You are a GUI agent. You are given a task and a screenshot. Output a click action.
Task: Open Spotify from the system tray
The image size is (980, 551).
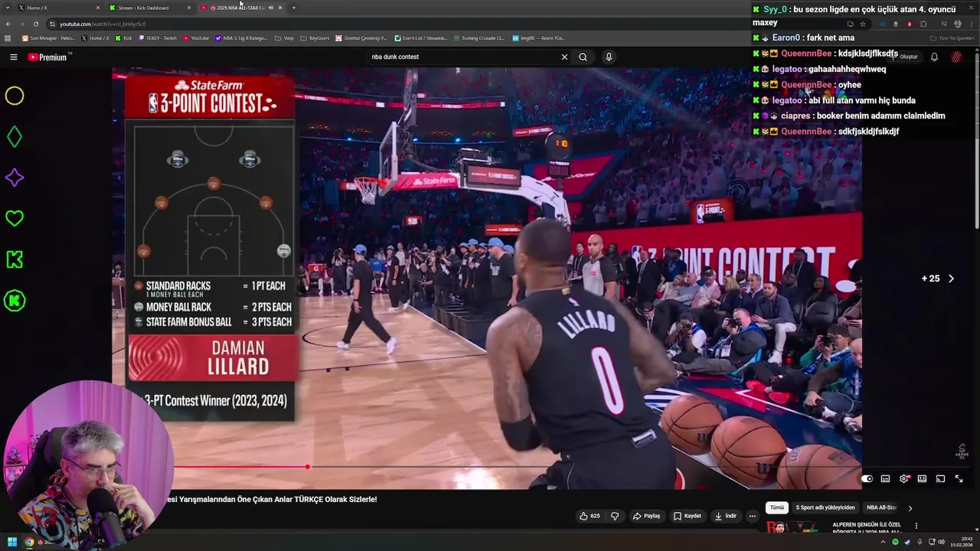click(895, 542)
